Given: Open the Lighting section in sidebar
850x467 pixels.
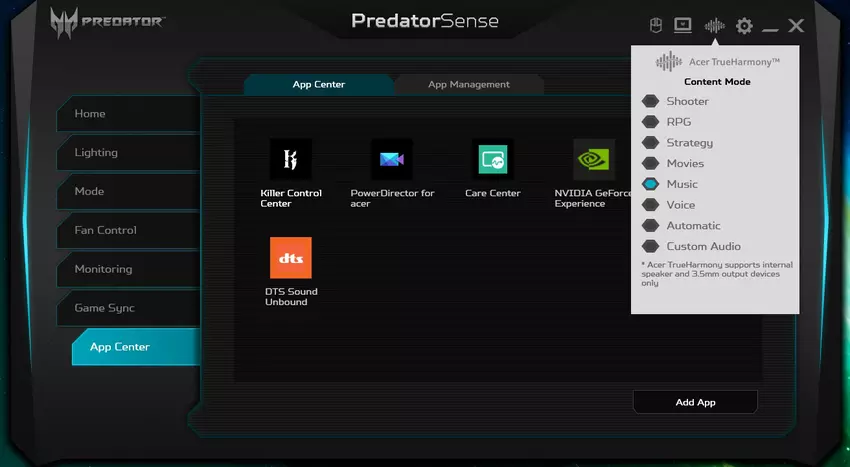Looking at the screenshot, I should pos(96,153).
